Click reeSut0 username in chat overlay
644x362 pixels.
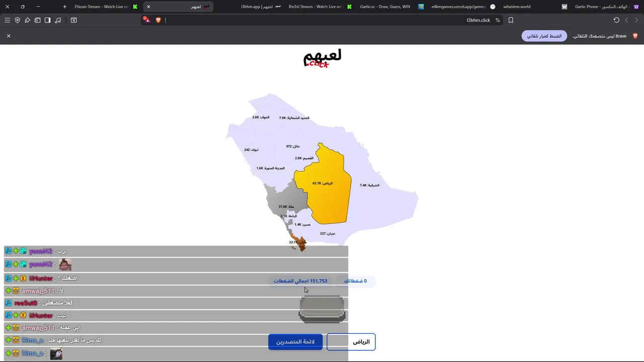click(26, 303)
